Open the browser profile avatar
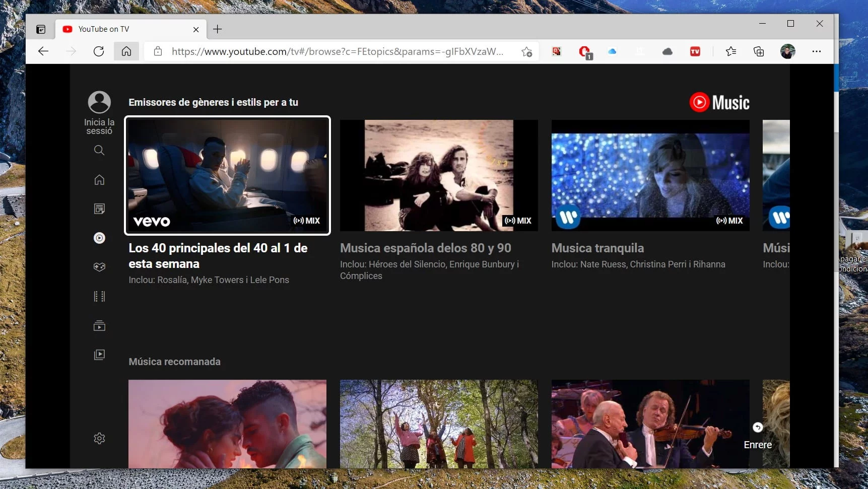 [787, 51]
